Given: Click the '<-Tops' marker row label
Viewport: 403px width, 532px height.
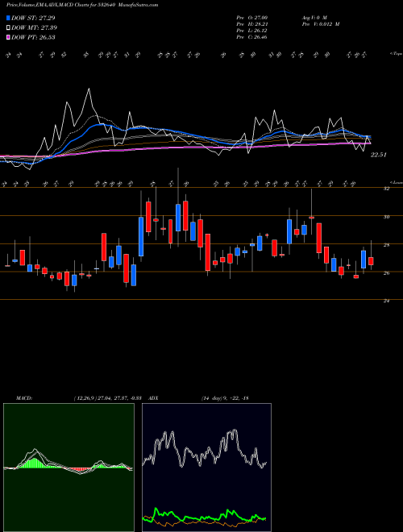Looking at the screenshot, I should [396, 54].
